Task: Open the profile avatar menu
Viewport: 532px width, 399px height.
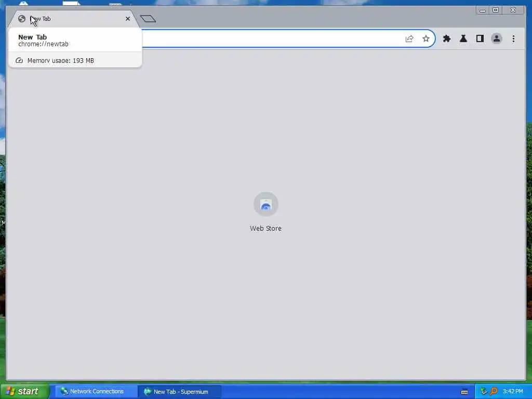Action: 496,38
